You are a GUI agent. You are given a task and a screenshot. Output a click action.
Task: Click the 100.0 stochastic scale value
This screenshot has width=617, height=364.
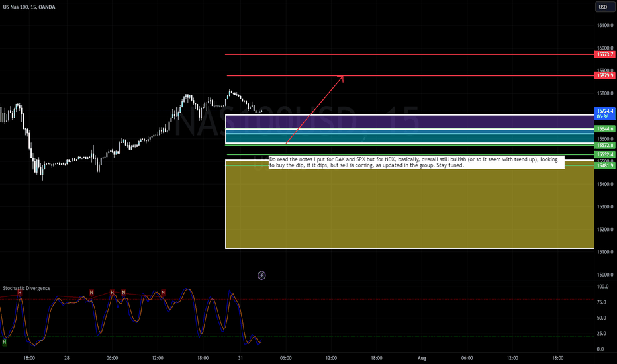point(603,287)
